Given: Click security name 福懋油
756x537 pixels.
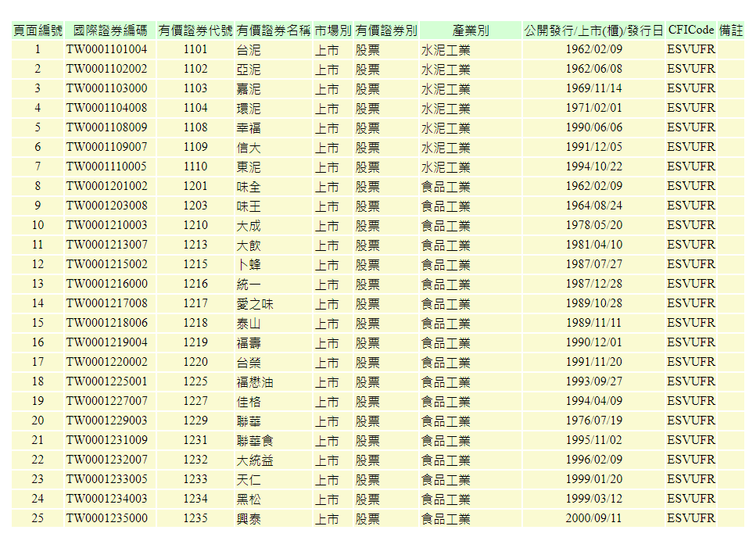Looking at the screenshot, I should (255, 381).
